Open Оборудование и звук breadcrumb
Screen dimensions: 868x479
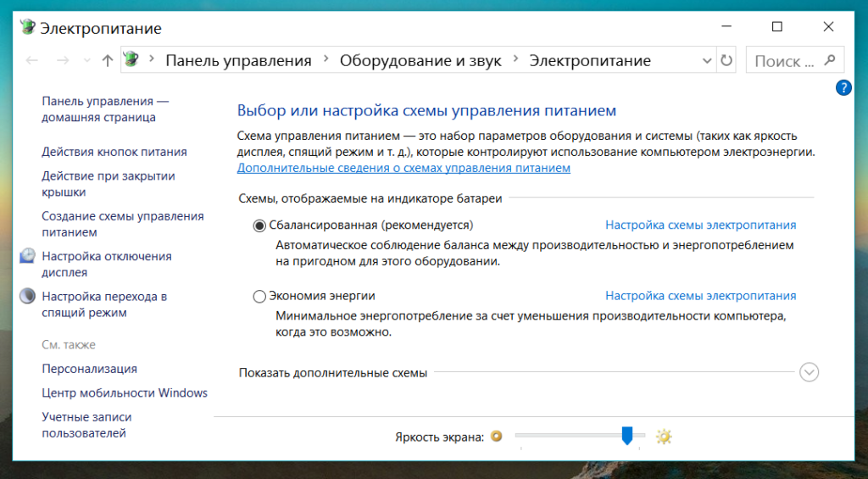click(420, 60)
